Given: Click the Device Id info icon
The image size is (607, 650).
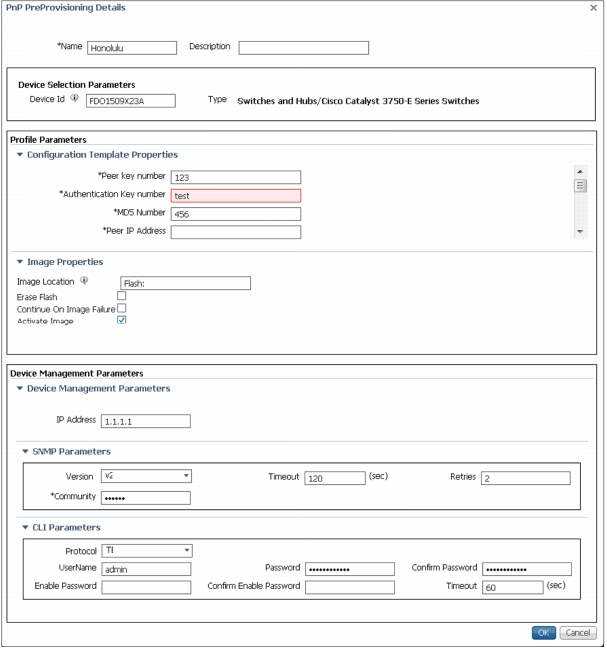Looking at the screenshot, I should coord(74,99).
